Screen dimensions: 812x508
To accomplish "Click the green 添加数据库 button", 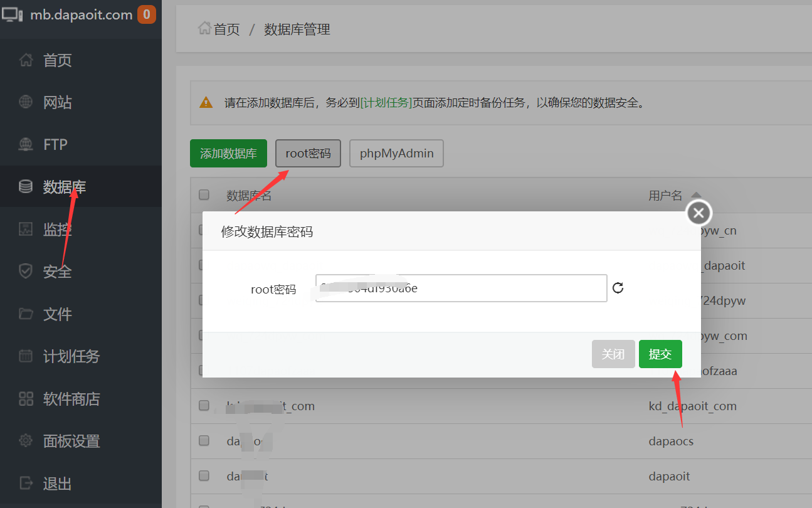I will tap(228, 153).
